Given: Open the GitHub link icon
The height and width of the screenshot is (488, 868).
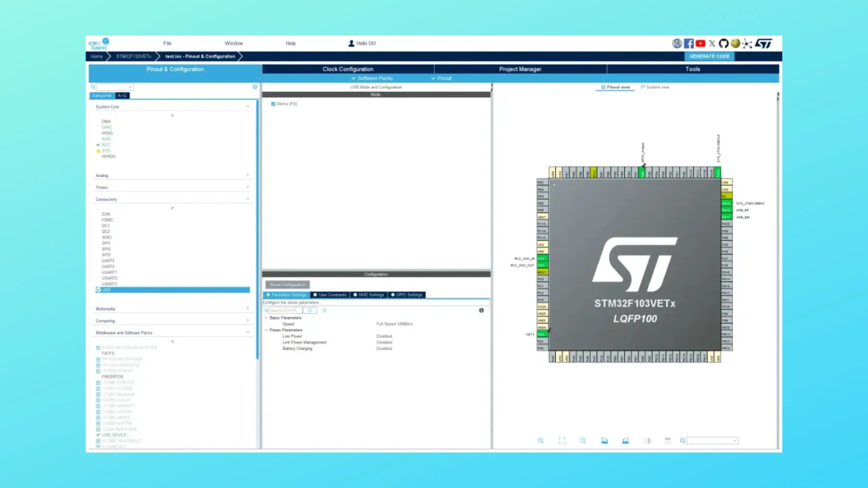Looking at the screenshot, I should (x=724, y=43).
